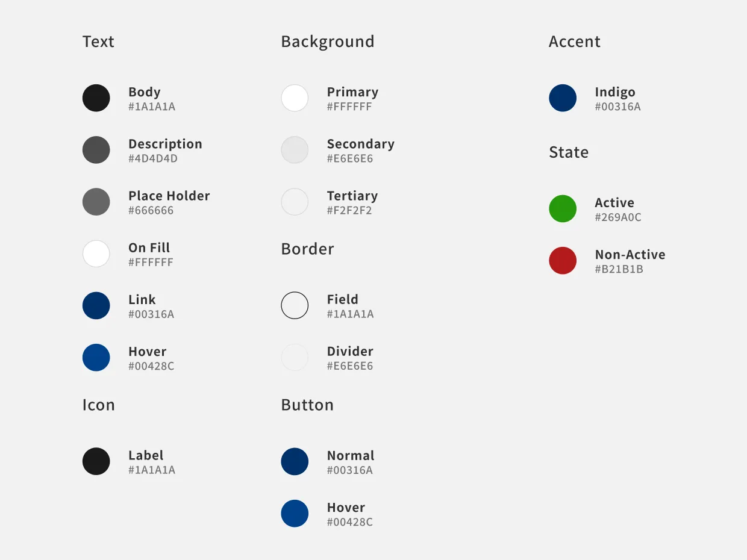Click the Text Link navy swatch

click(x=96, y=306)
